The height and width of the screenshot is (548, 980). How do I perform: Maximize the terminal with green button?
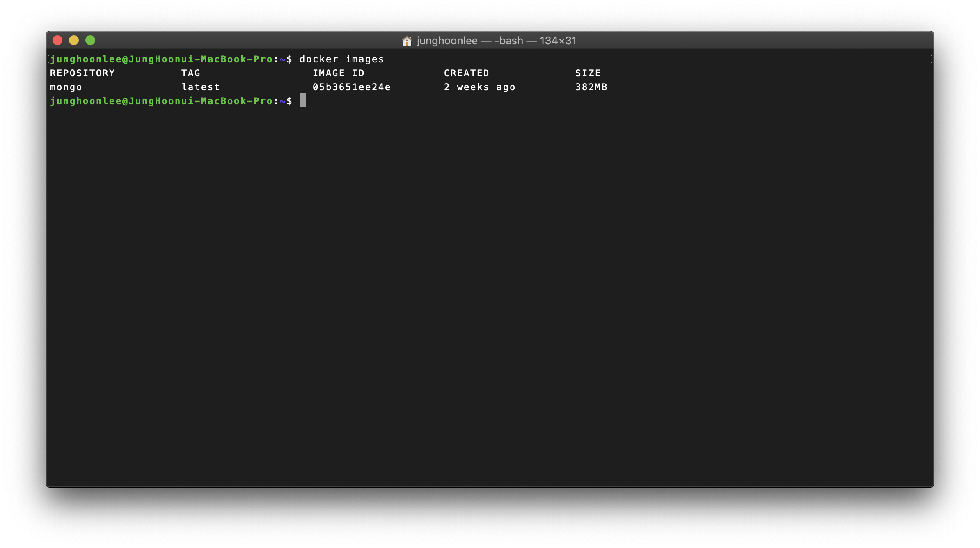[90, 40]
